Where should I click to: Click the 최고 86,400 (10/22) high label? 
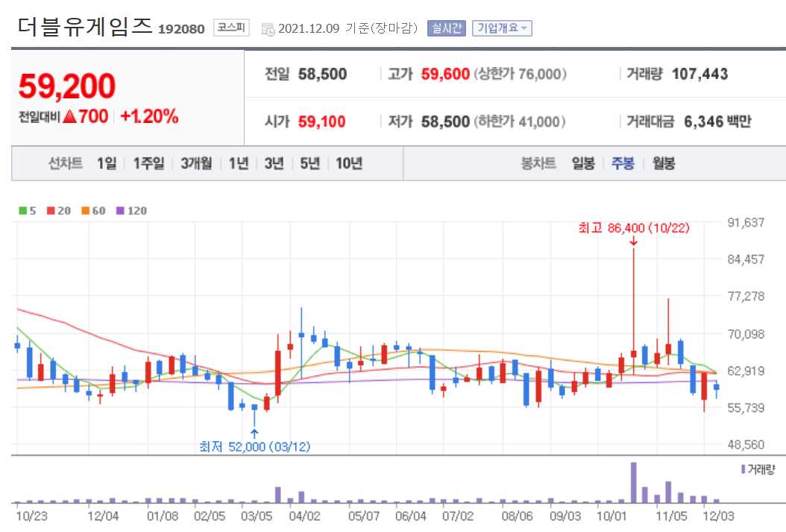(634, 228)
